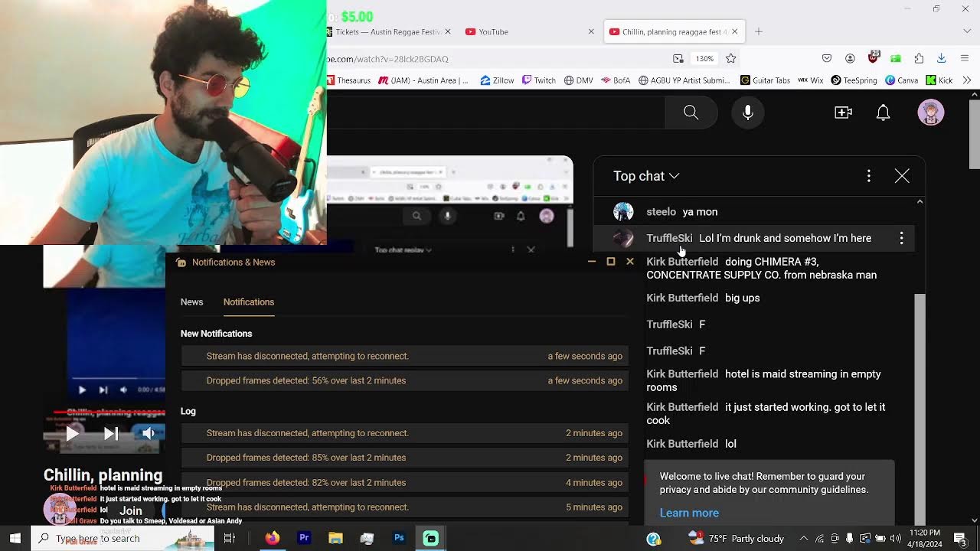Open weather widget 75°F Partly cloudy

(735, 538)
